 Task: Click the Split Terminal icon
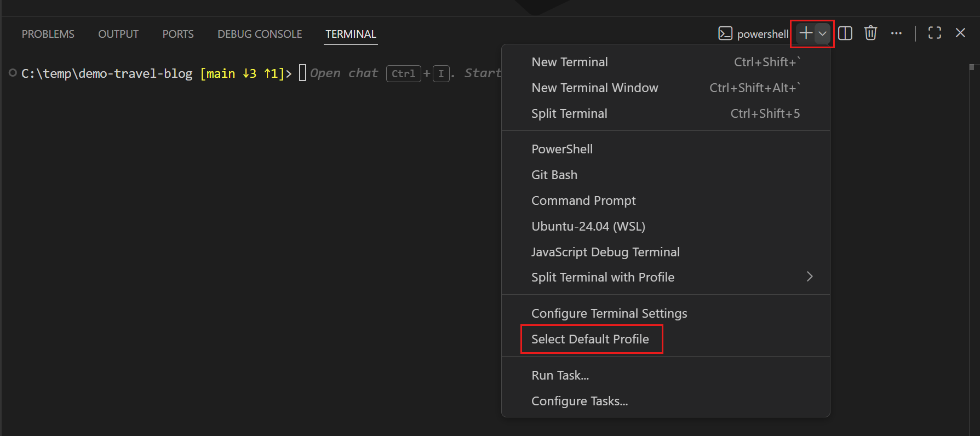(x=845, y=33)
